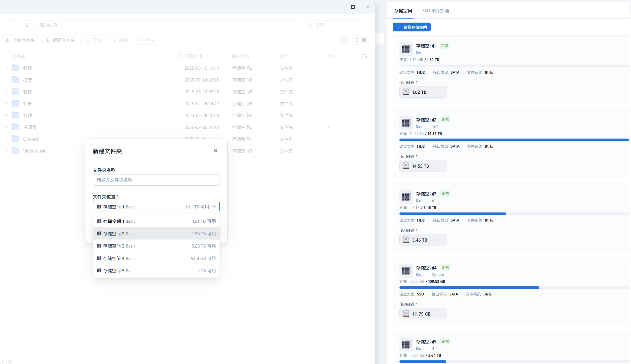Switch to the 存储空间 tab
This screenshot has height=364, width=631.
[x=403, y=11]
